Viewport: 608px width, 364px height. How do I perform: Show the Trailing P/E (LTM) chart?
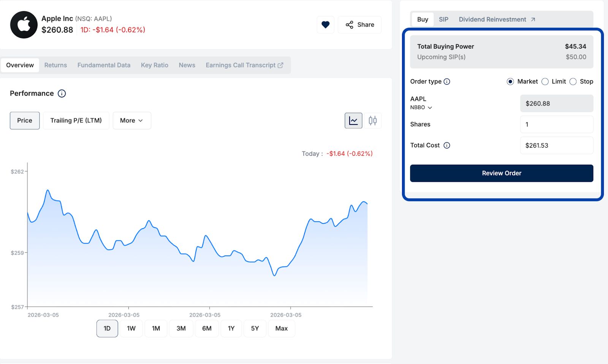[x=76, y=121]
